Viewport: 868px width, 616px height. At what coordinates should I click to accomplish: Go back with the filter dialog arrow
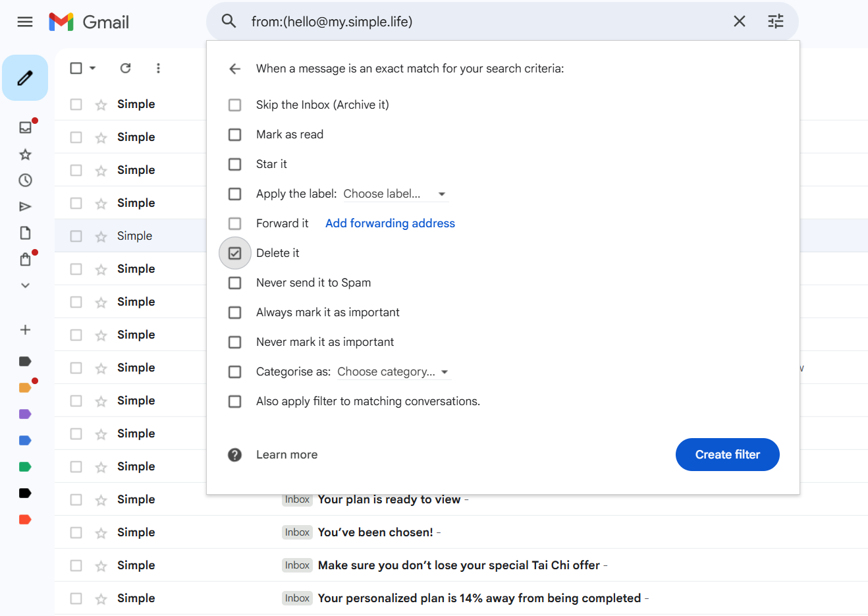pos(234,69)
